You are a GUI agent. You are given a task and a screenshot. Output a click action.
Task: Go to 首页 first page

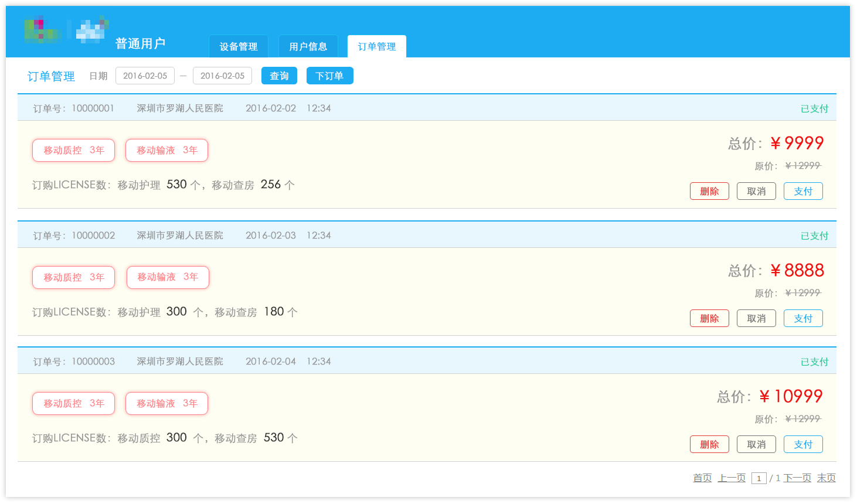click(x=702, y=478)
